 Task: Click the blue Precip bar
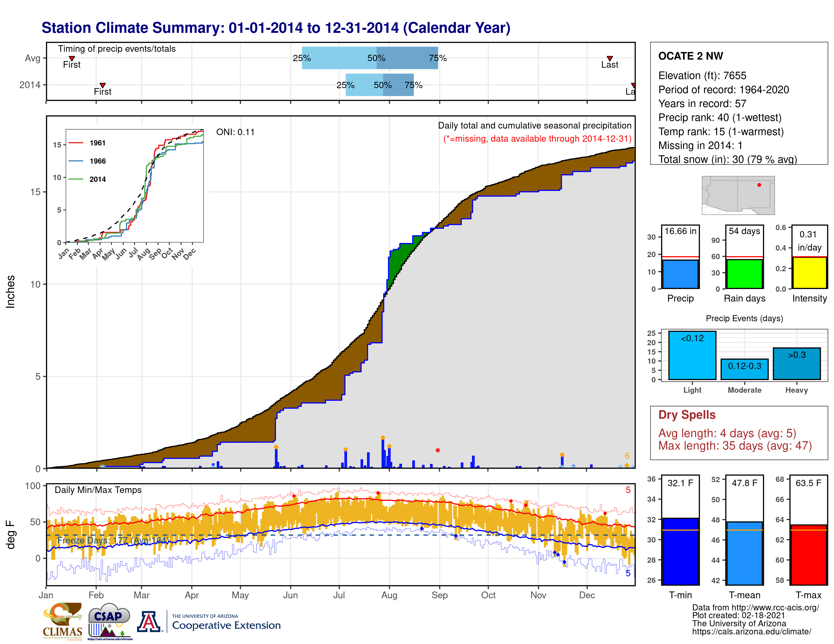tap(681, 274)
